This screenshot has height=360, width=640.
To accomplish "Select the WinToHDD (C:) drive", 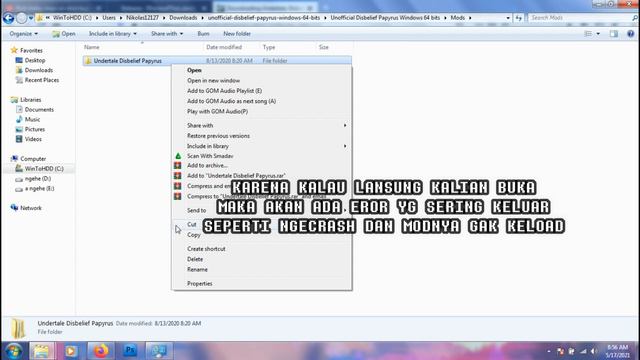I will pyautogui.click(x=40, y=169).
